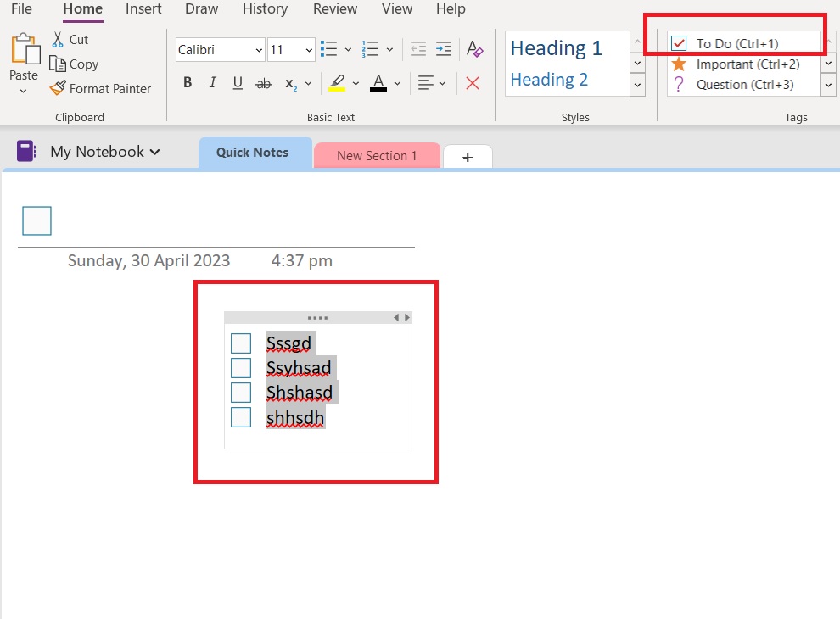The image size is (840, 619).
Task: Apply strikethrough to text
Action: pos(263,82)
